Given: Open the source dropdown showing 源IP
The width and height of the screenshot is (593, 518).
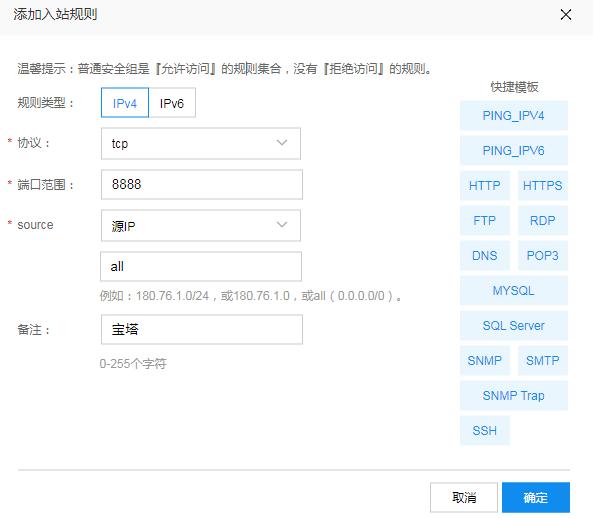Looking at the screenshot, I should click(x=201, y=225).
